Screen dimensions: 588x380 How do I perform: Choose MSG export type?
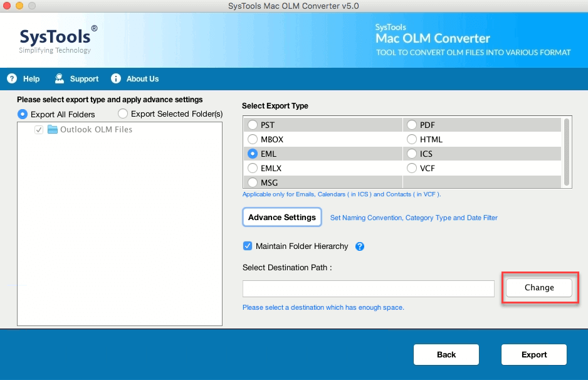(253, 182)
